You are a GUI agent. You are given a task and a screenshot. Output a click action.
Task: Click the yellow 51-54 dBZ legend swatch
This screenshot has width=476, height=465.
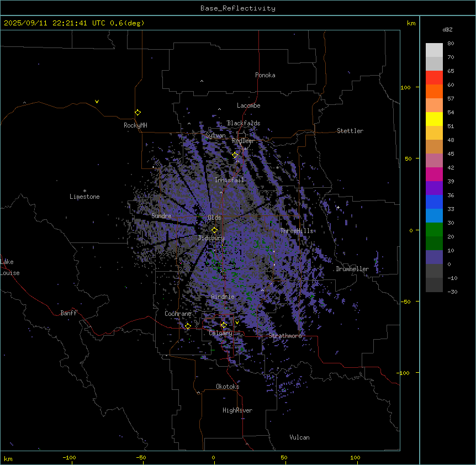[x=434, y=119]
